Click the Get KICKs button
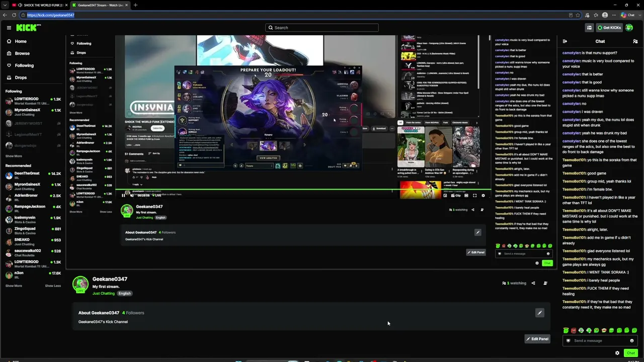Viewport: 644px width, 362px height. 609,28
